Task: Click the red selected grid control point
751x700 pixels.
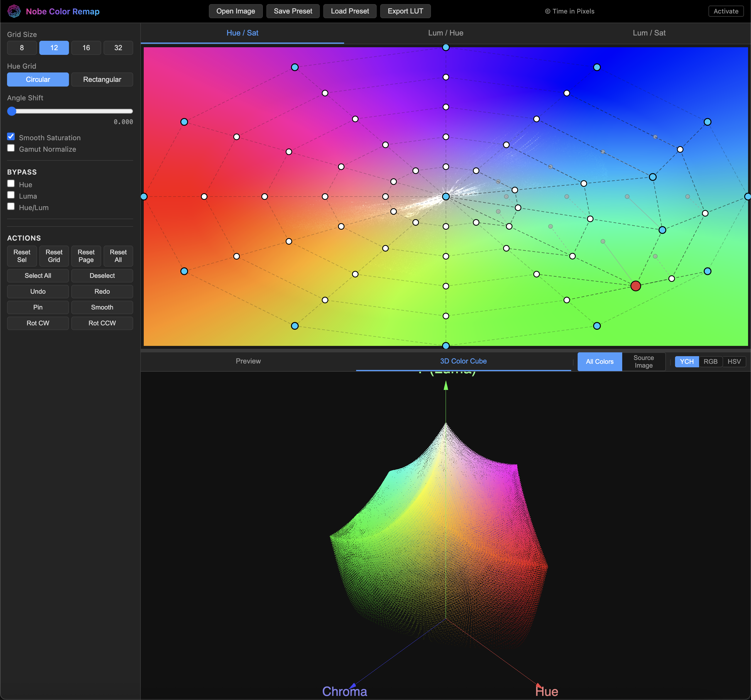Action: (636, 286)
